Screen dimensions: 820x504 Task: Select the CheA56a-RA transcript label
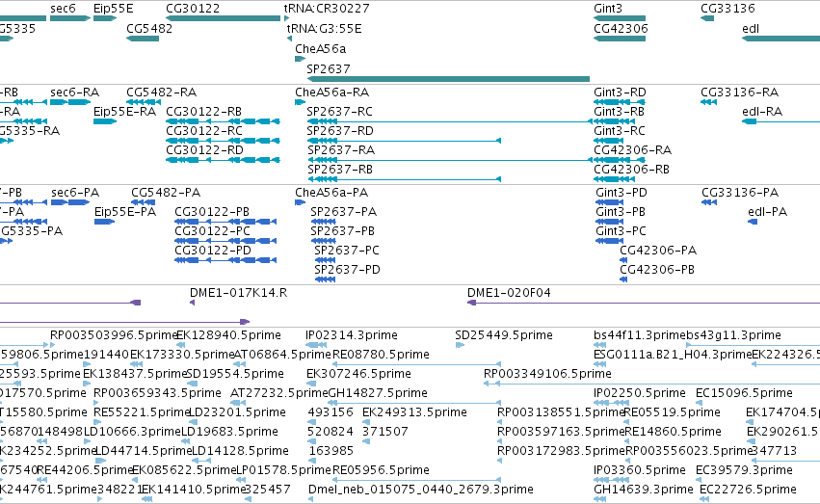(x=331, y=92)
